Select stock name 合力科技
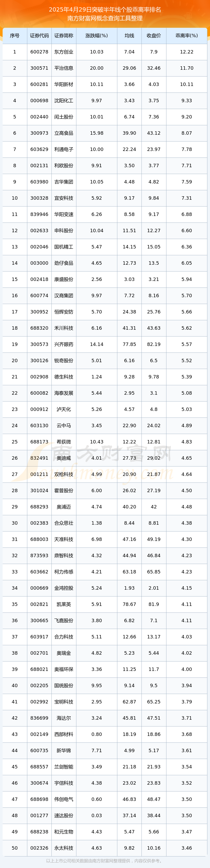The height and width of the screenshot is (868, 210). click(x=64, y=637)
